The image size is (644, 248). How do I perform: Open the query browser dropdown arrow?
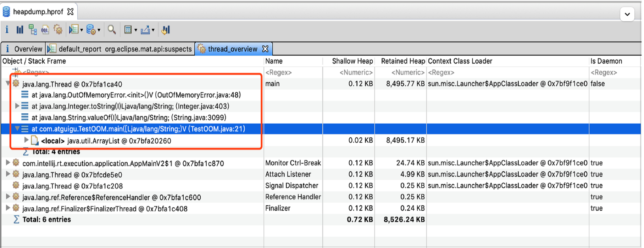99,30
